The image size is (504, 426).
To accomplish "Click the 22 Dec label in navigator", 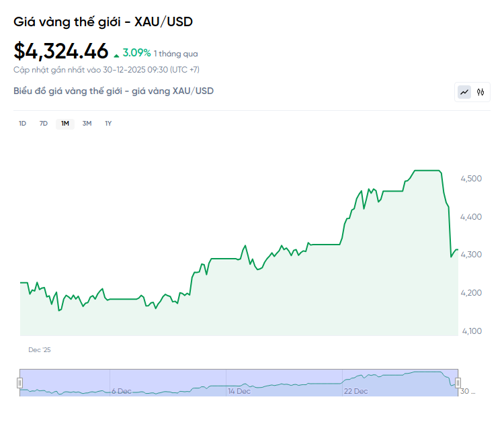I will click(355, 391).
